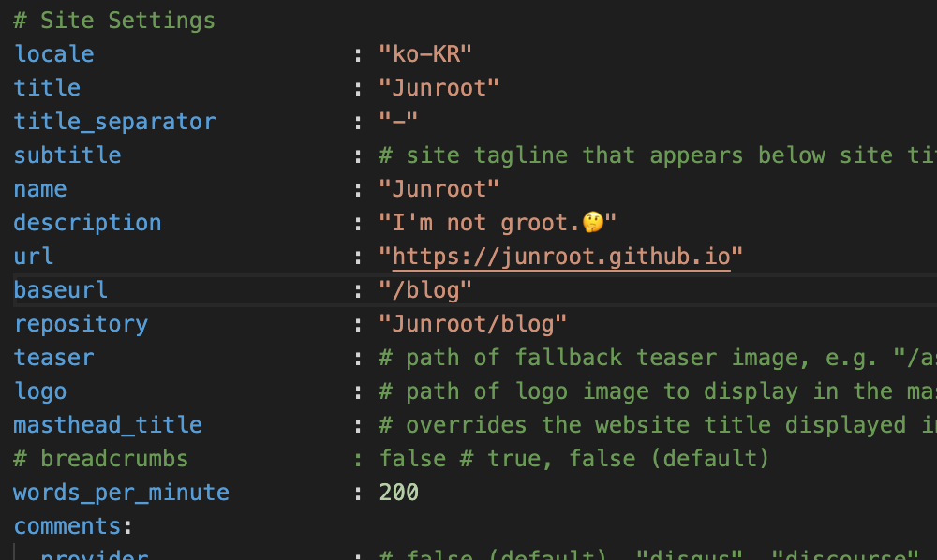Click the "/blog" baseurl value
Image resolution: width=937 pixels, height=560 pixels.
click(425, 290)
